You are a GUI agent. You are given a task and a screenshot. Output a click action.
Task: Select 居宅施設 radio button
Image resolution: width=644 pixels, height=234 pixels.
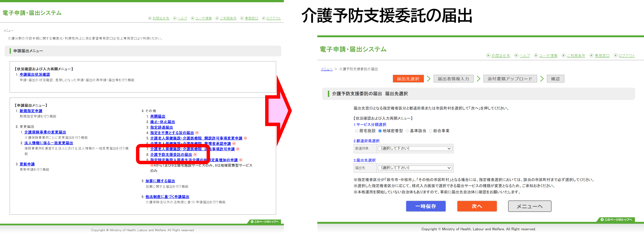(357, 131)
